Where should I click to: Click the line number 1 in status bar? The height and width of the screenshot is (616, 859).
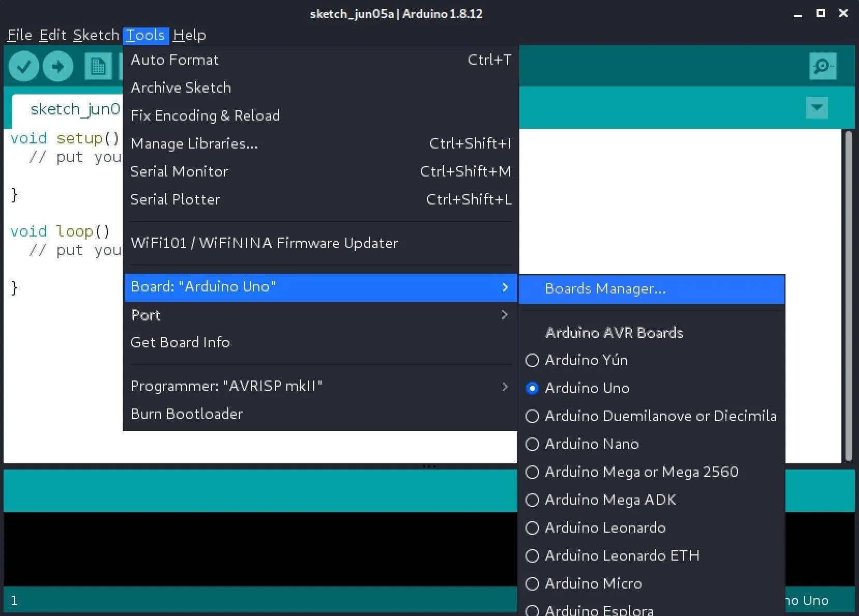14,601
